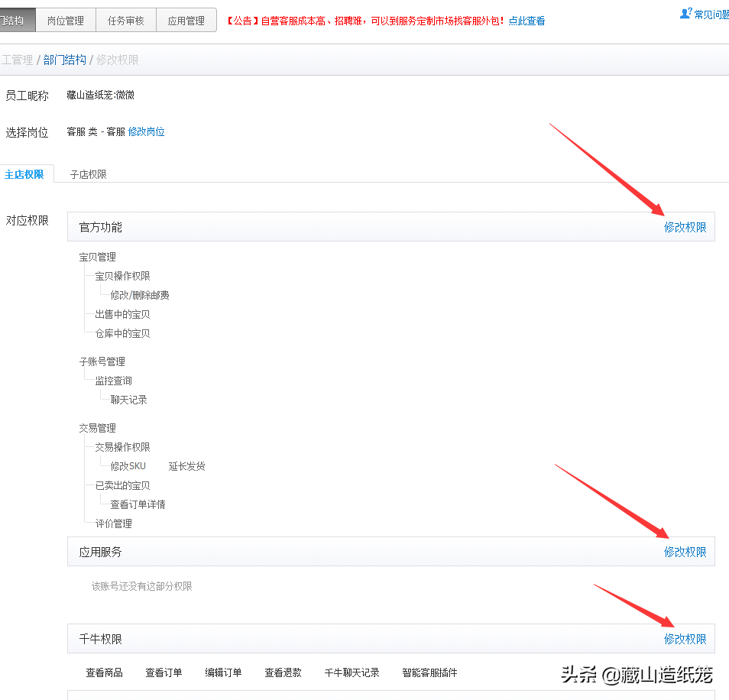The width and height of the screenshot is (729, 700).
Task: Click the 客服 类 - 客服 position text
Action: pyautogui.click(x=96, y=132)
